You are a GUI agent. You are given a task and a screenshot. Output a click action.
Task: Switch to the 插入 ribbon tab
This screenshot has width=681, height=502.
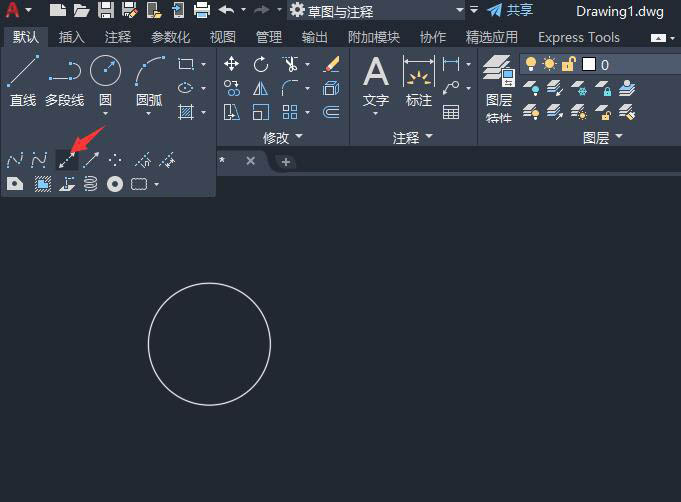click(72, 37)
